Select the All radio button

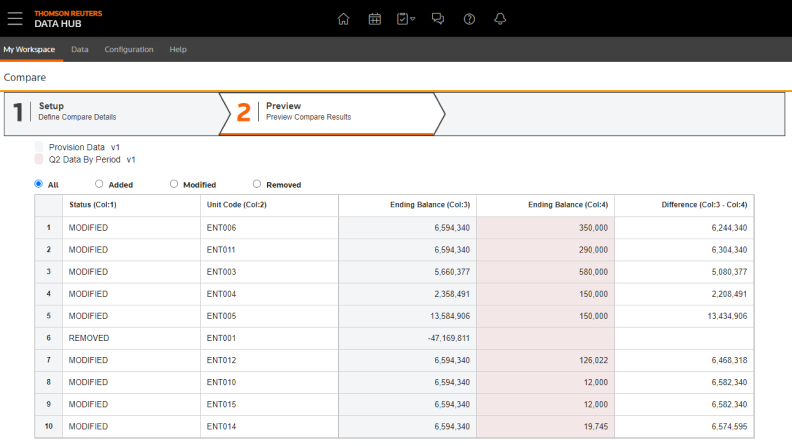[x=39, y=184]
